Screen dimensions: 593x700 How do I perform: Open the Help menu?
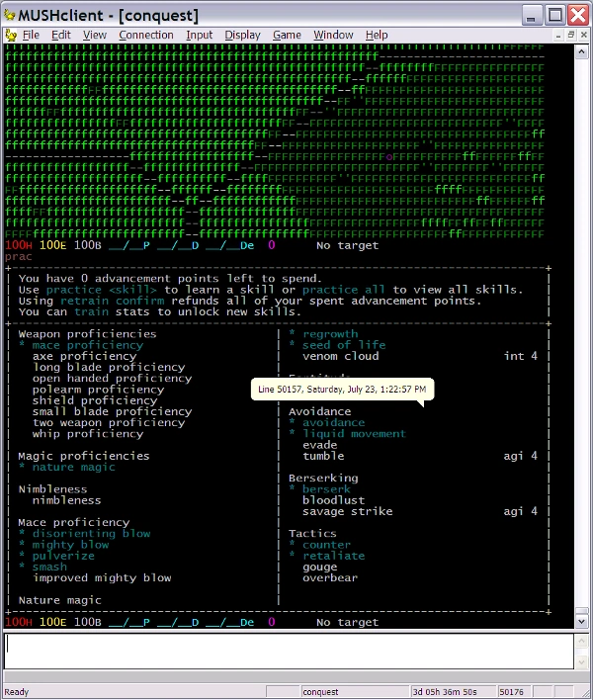pyautogui.click(x=377, y=35)
